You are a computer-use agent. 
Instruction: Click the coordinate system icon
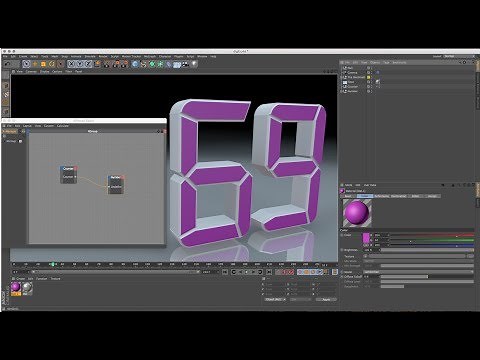point(97,64)
